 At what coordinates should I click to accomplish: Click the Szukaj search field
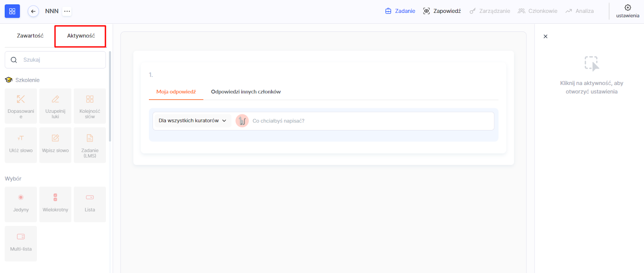coord(60,60)
